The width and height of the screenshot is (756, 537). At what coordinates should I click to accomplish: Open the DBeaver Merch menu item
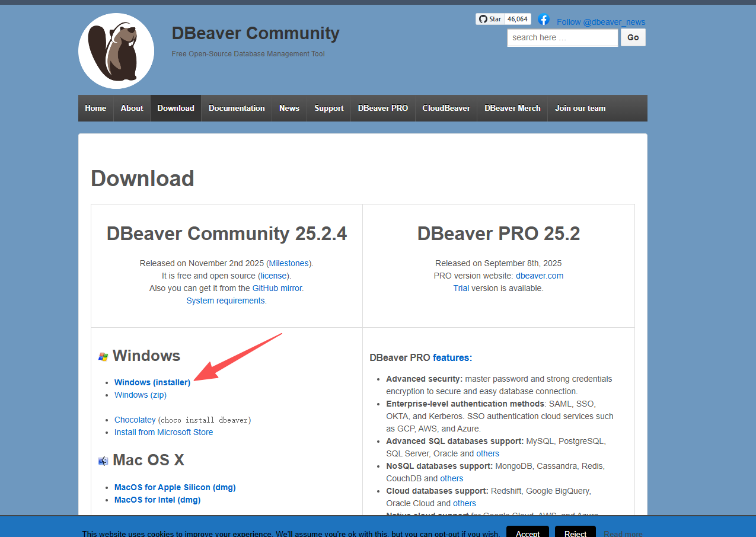512,108
